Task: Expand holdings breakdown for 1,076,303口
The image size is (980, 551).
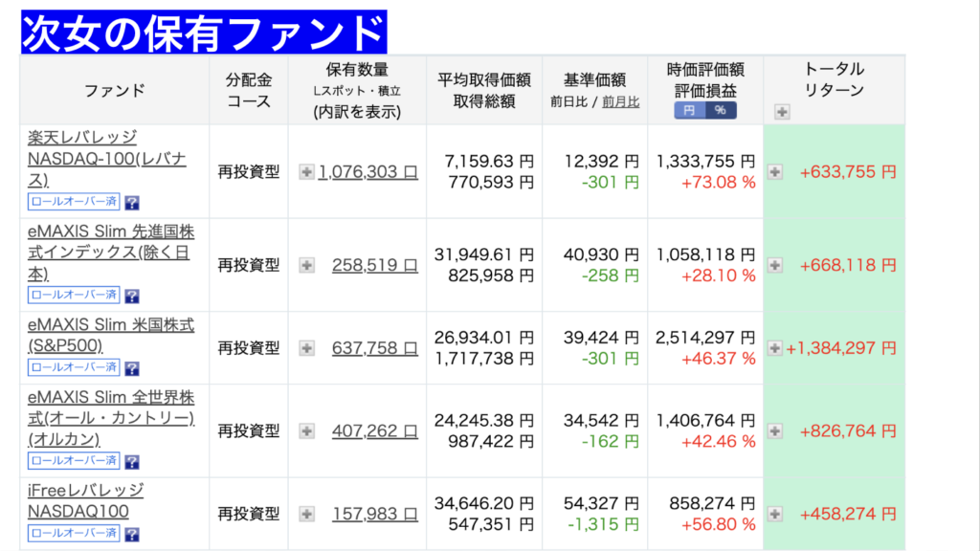Action: tap(306, 172)
